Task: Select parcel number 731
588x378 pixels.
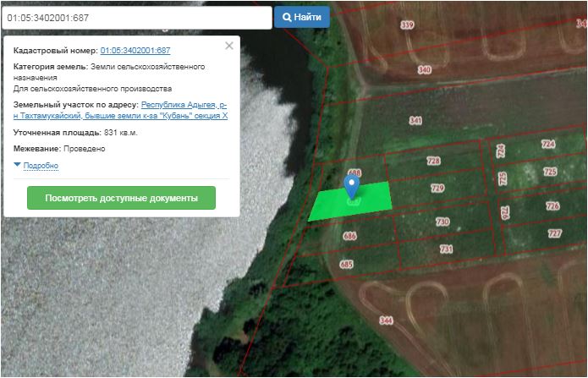Action: tap(446, 249)
